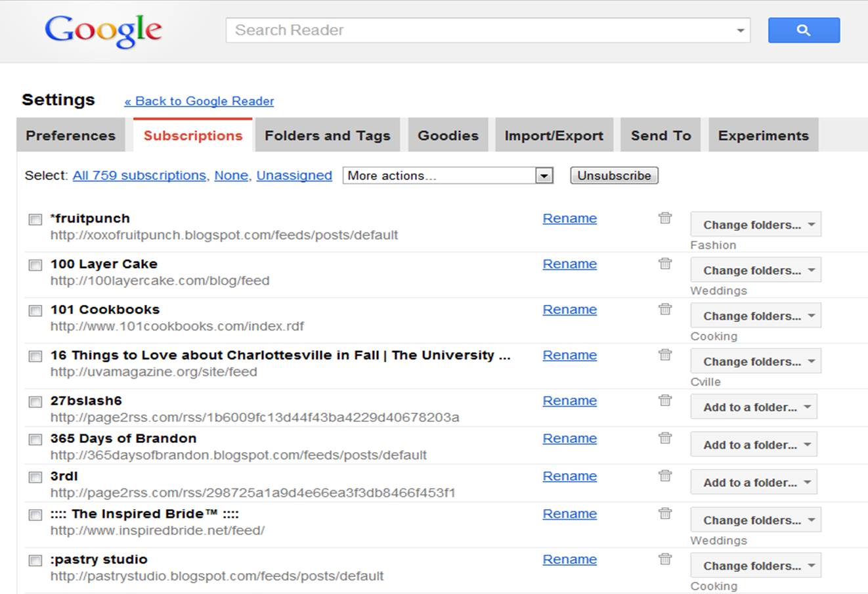Click trash icon for 16 Things to Love
Image resolution: width=868 pixels, height=594 pixels.
click(x=665, y=355)
